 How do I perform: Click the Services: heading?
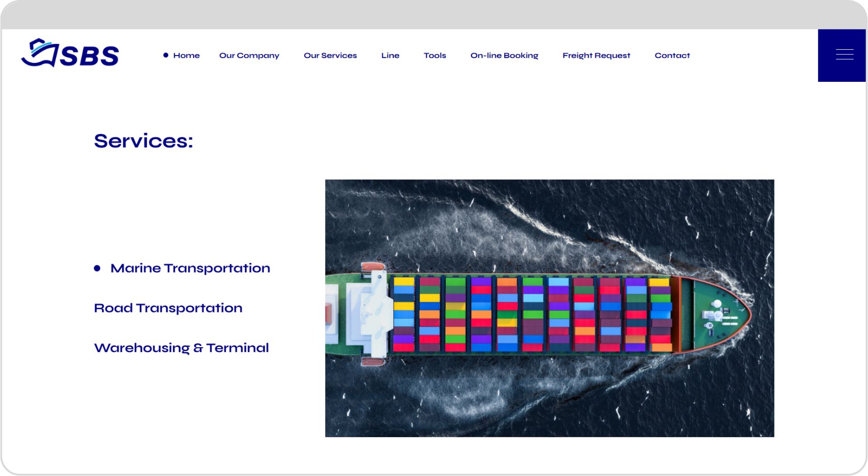click(x=143, y=141)
